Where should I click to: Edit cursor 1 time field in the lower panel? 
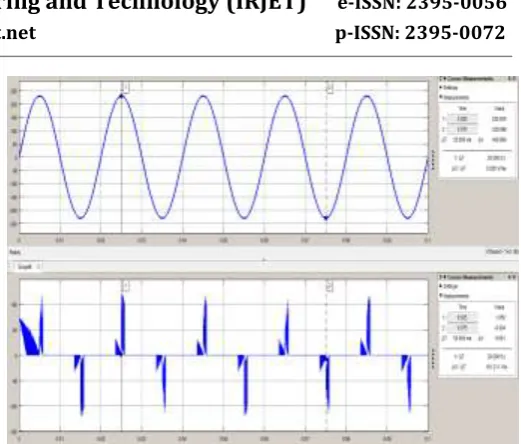coord(462,317)
